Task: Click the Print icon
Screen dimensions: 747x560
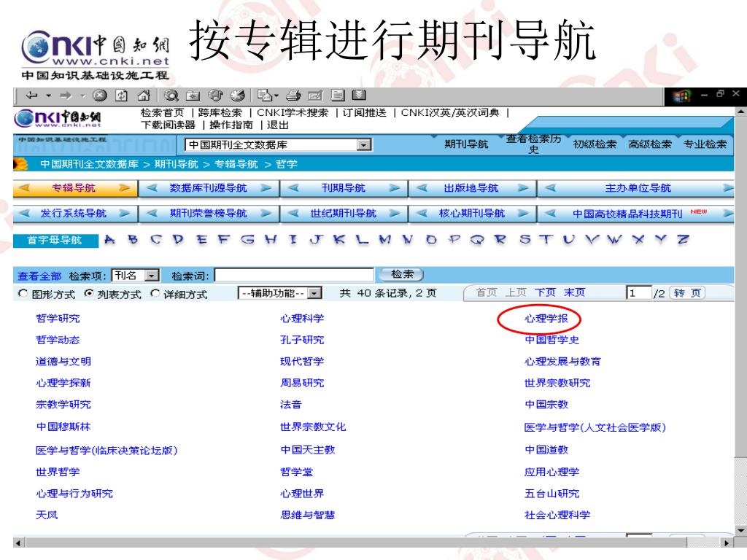Action: 293,96
